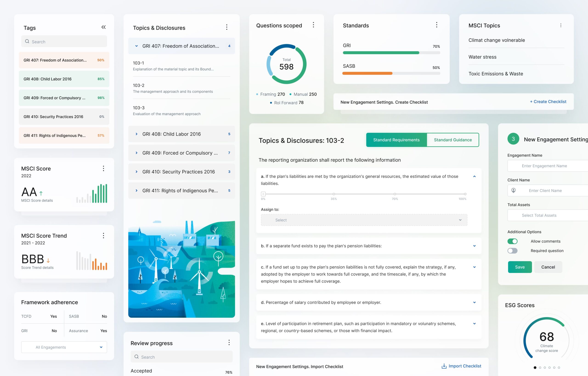
Task: Switch to Standard Requirements tab
Action: pyautogui.click(x=396, y=140)
